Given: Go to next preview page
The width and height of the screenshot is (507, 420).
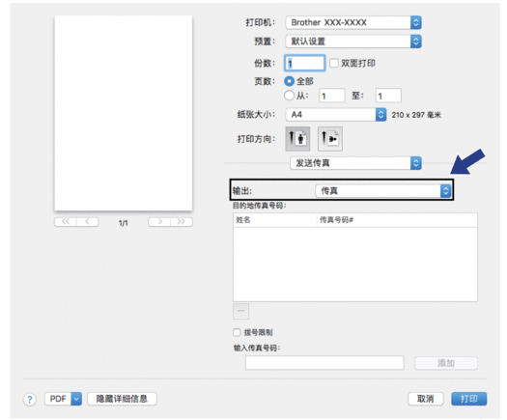Looking at the screenshot, I should pos(159,222).
